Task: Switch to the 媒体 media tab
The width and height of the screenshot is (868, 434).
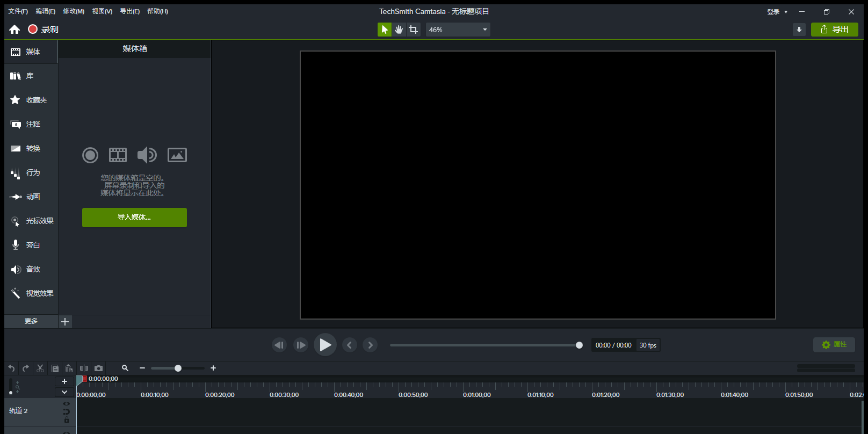Action: (x=31, y=52)
